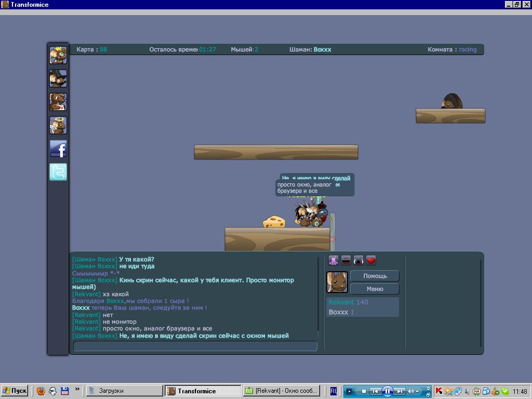
Task: Click [Rekvant] in 'хз какой' chat line
Action: [87, 294]
